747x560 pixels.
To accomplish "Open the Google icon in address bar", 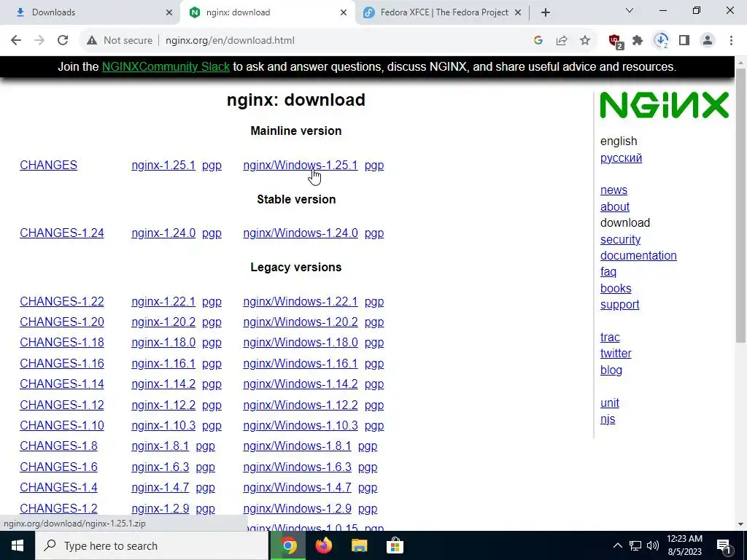I will point(538,41).
